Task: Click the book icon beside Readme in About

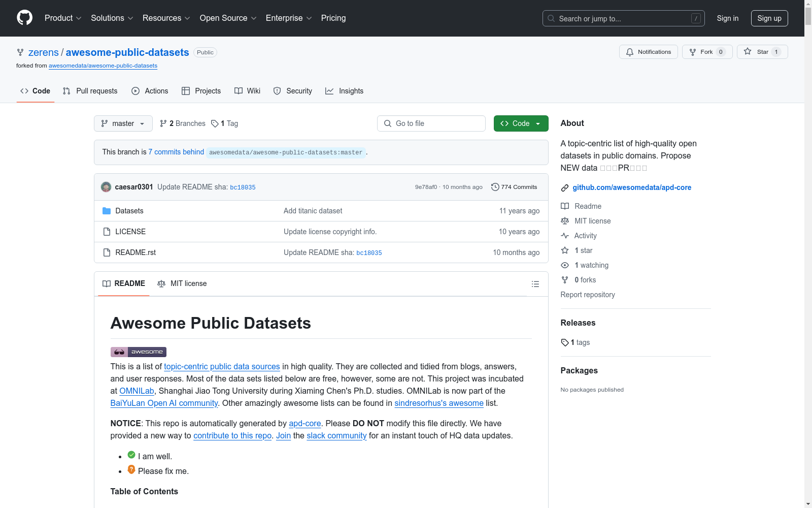Action: pyautogui.click(x=565, y=206)
